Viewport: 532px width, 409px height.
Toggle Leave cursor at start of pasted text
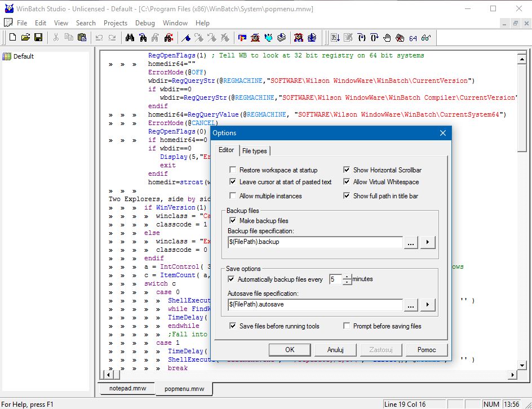[x=233, y=181]
